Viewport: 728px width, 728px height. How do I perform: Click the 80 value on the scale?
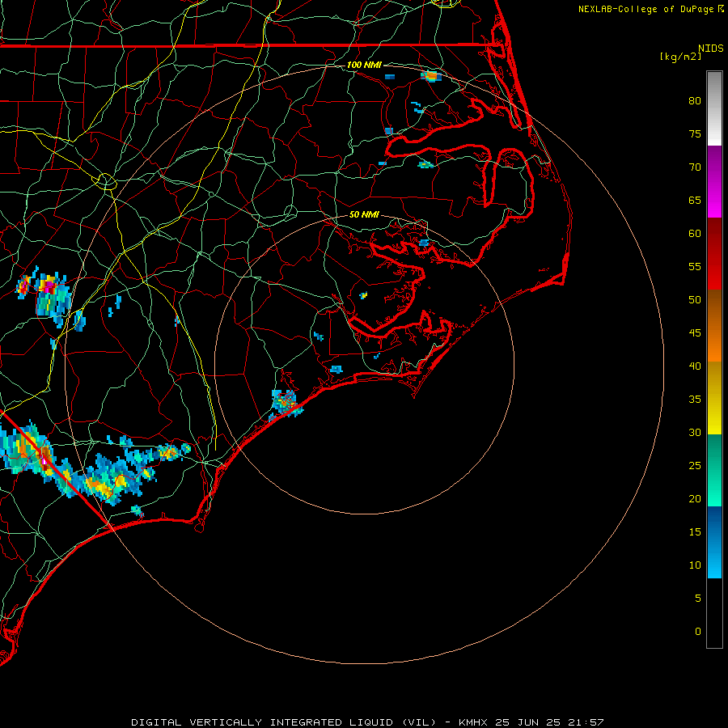coord(695,101)
